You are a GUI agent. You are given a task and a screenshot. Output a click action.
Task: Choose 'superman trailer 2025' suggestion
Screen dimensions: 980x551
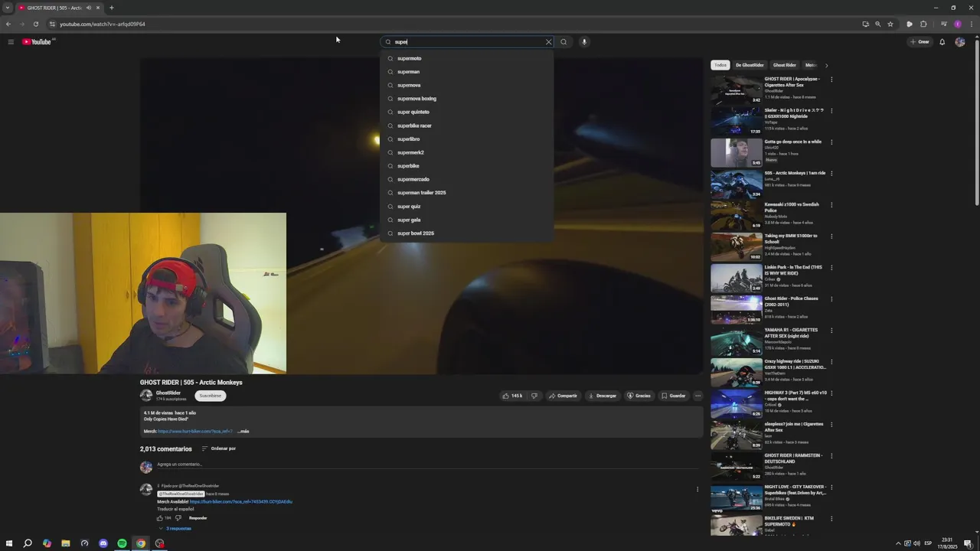click(467, 193)
